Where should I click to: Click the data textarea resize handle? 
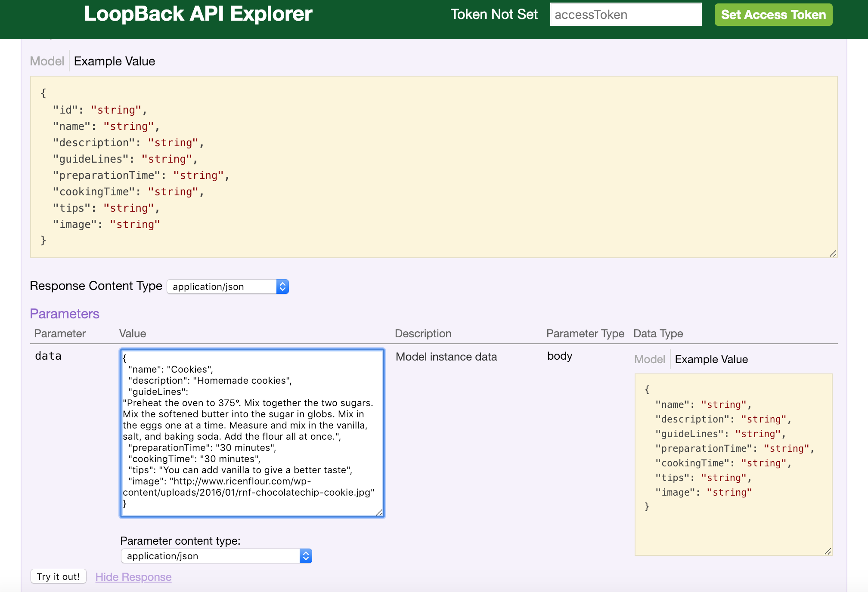pos(379,512)
